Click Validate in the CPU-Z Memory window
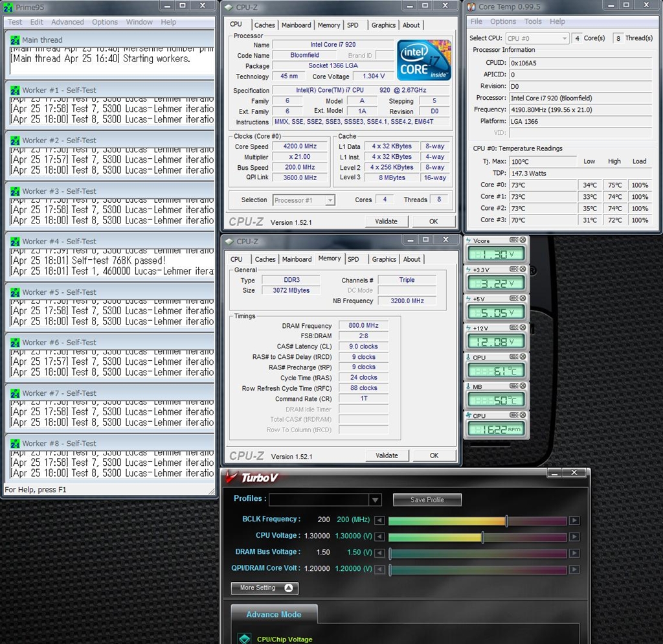 point(387,455)
